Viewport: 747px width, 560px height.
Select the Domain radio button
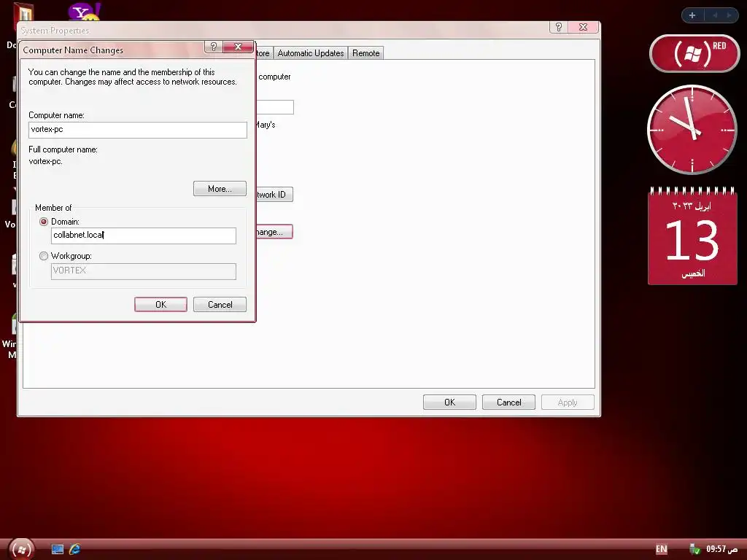pos(44,222)
